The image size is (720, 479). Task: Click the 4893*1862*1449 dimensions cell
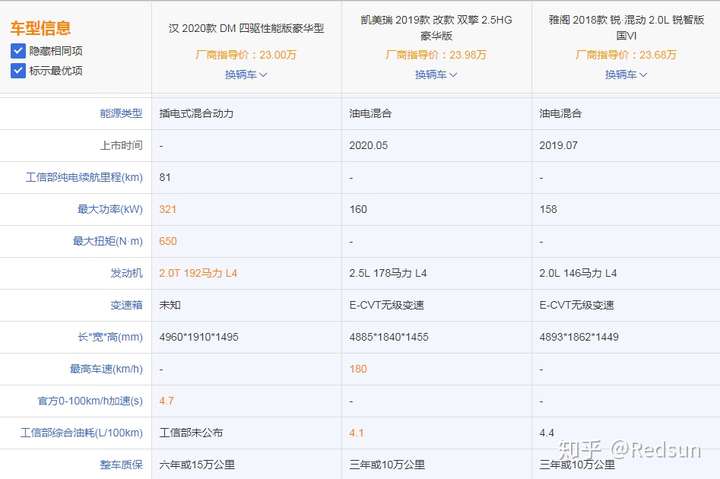click(x=579, y=337)
